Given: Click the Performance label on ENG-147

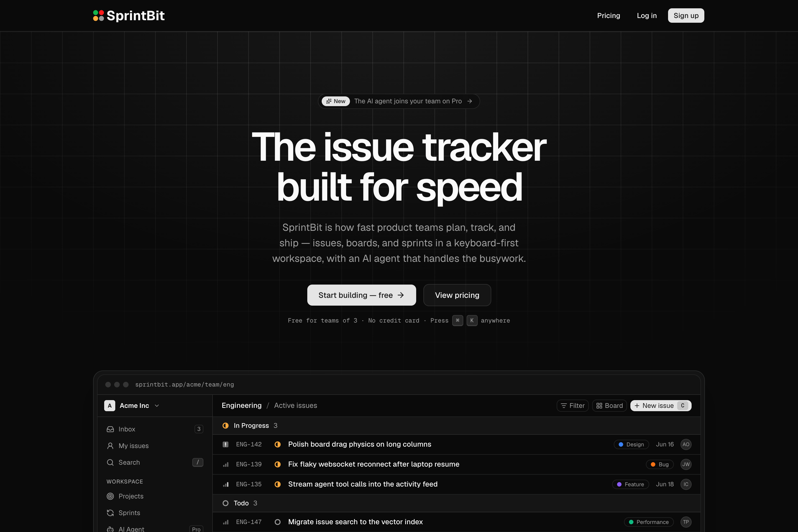Looking at the screenshot, I should coord(649,522).
